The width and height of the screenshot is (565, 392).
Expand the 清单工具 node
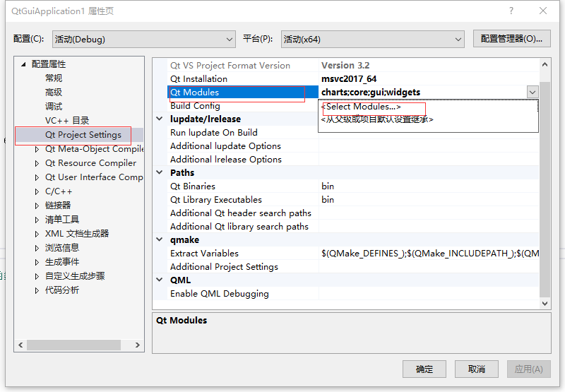[x=37, y=220]
